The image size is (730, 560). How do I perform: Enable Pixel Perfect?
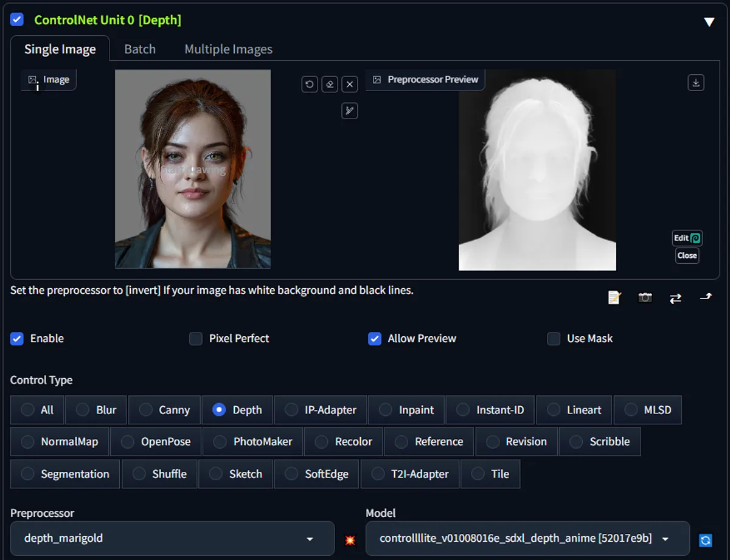tap(196, 339)
